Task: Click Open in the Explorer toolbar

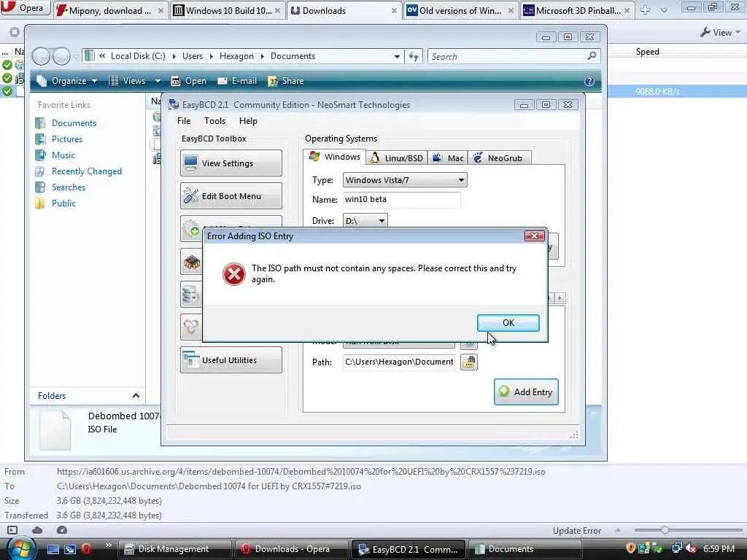Action: click(x=189, y=81)
